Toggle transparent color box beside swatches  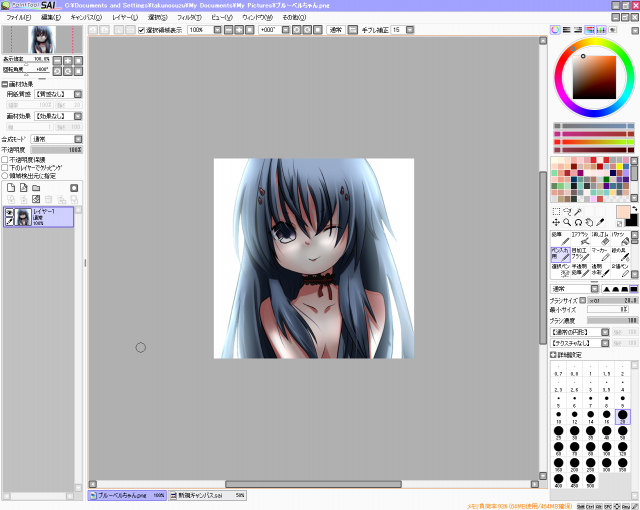click(x=620, y=224)
